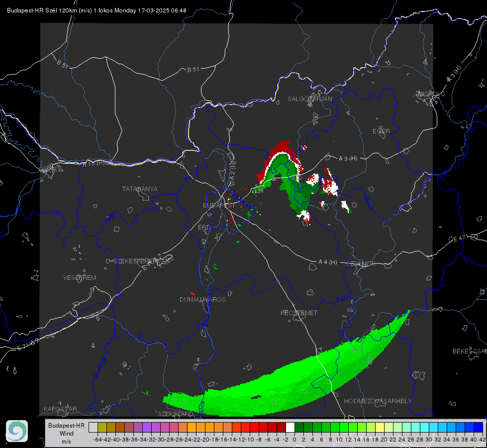
Task: Click the legend value -64
Action: point(97,440)
